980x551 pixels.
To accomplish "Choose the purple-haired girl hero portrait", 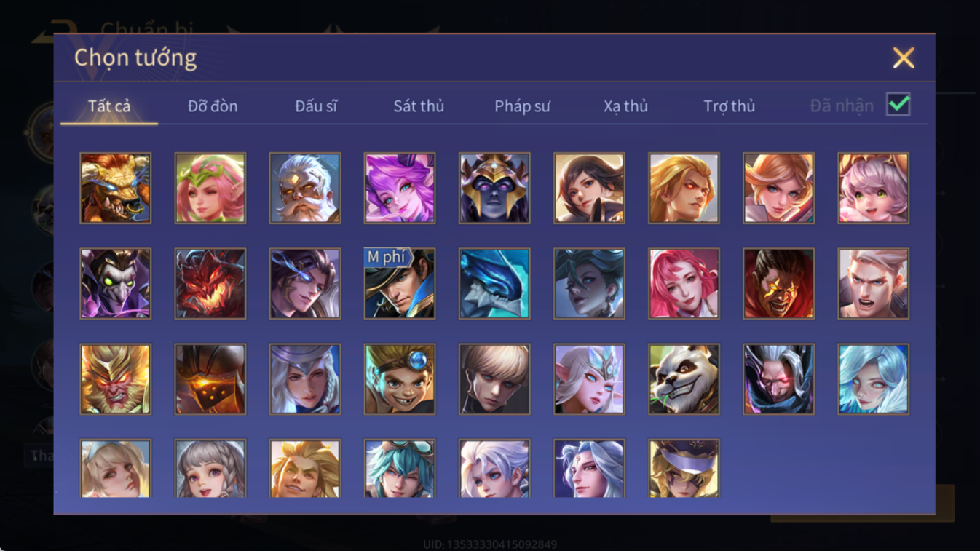I will [400, 188].
